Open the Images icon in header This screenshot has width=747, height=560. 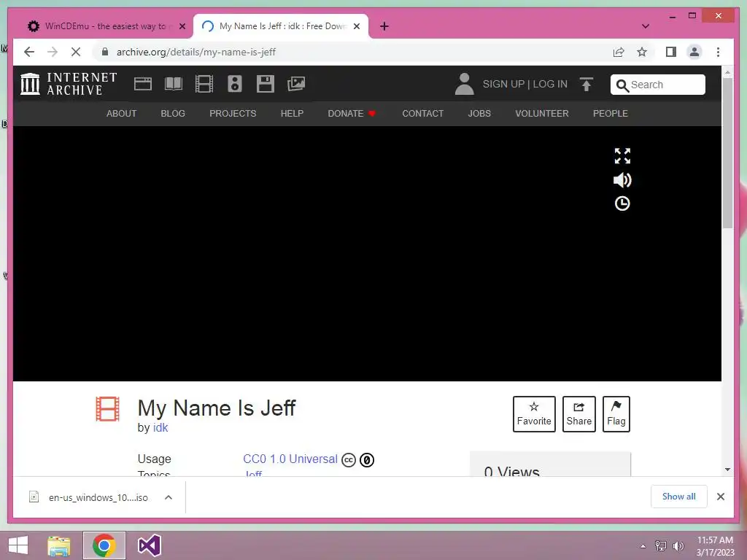296,84
